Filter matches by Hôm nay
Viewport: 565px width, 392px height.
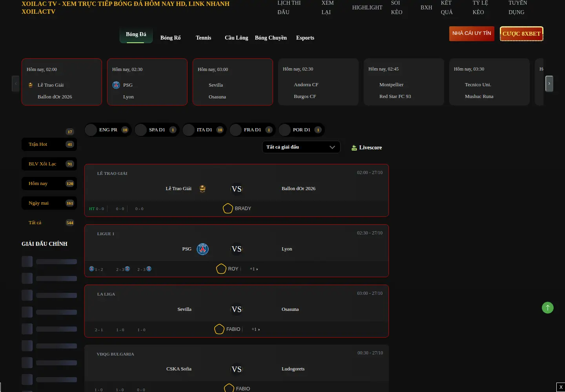pos(49,183)
